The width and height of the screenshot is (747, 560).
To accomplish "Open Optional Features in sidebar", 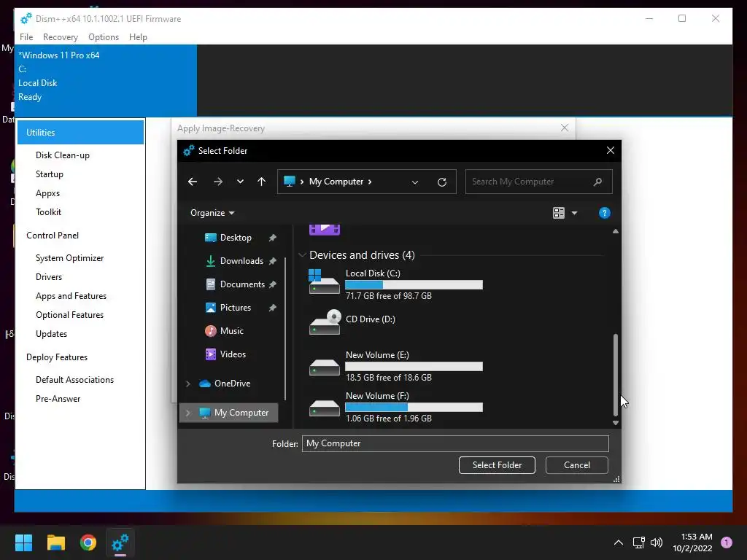I will pos(69,315).
